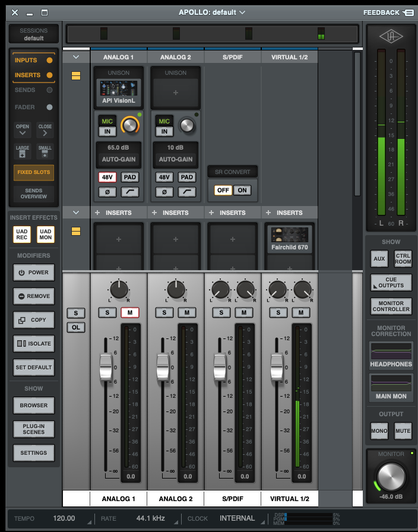Open the SETTINGS window
Viewport: 418px width, 532px height.
pos(34,453)
